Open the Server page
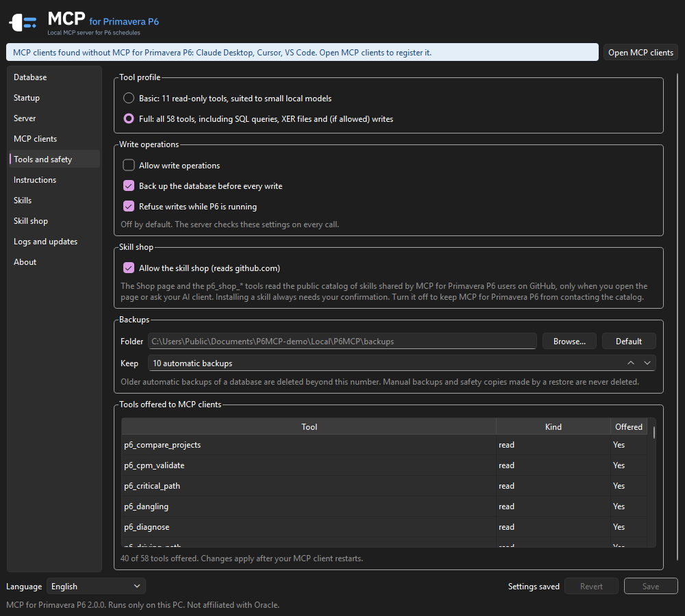Screen dimensions: 685x616 click(x=54, y=118)
